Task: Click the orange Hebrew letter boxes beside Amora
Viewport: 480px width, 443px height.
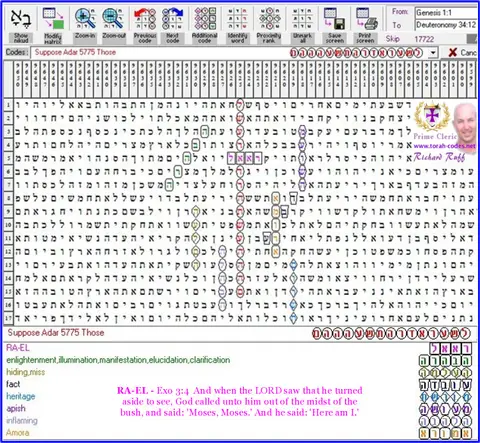Action: point(446,433)
